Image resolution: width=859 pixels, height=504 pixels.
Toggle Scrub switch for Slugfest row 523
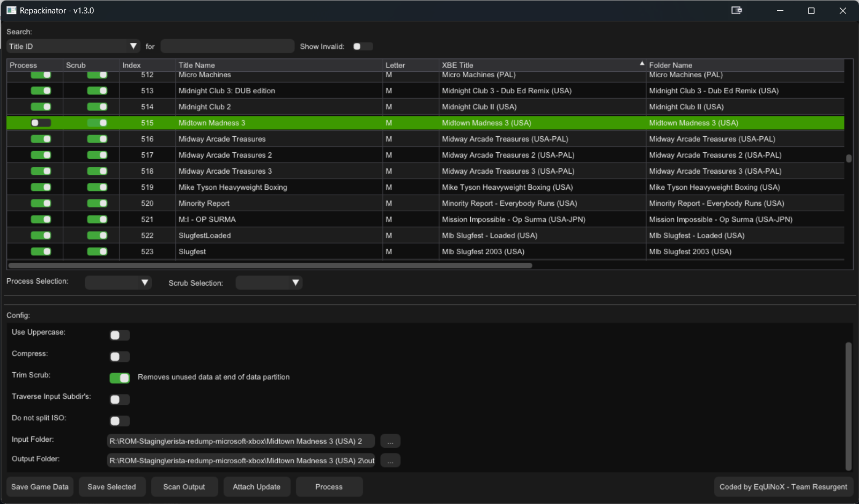click(97, 251)
